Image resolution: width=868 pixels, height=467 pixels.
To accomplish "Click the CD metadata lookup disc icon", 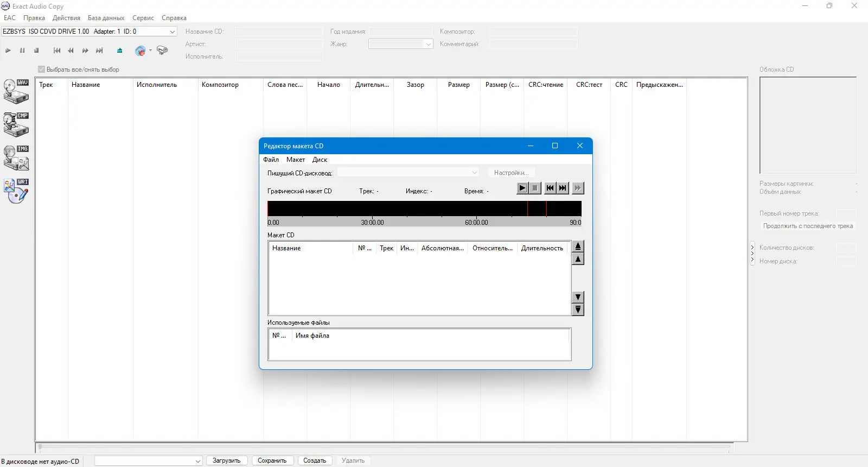I will 140,51.
